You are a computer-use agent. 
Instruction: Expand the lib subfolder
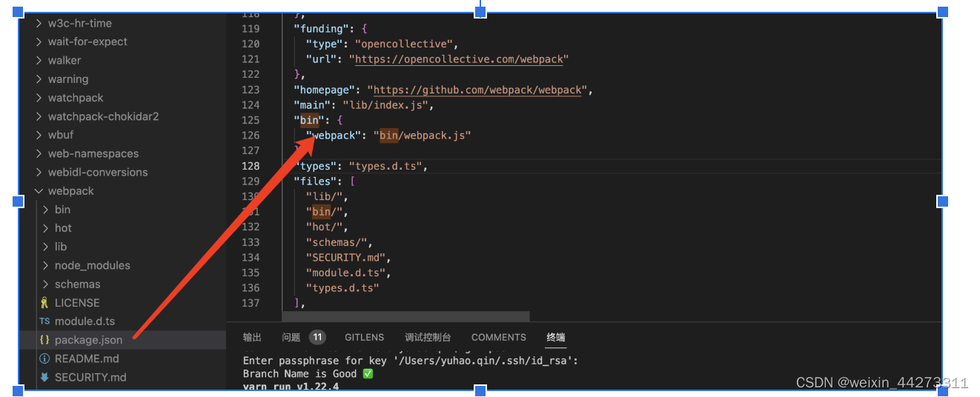(x=61, y=247)
